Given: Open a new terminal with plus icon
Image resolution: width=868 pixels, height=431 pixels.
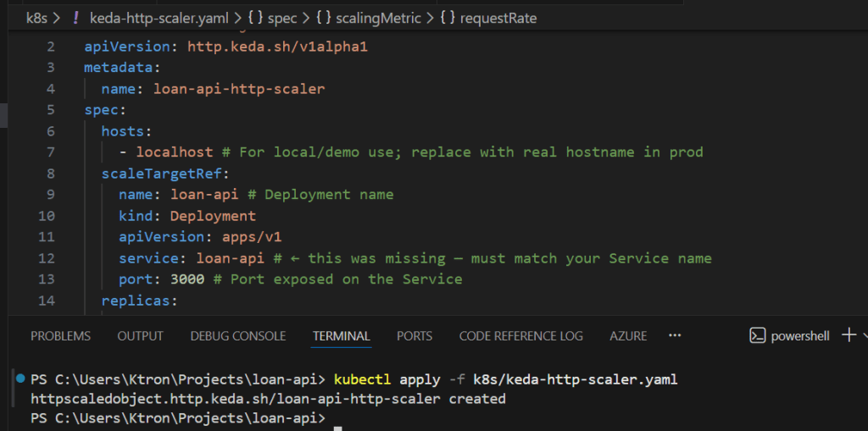Looking at the screenshot, I should [849, 335].
